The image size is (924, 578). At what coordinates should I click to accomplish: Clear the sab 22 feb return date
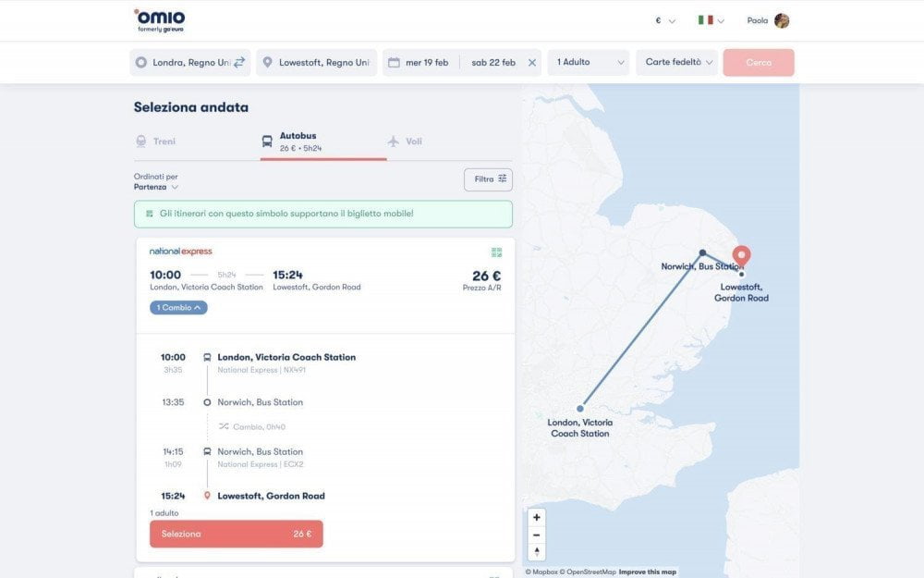[x=531, y=61]
